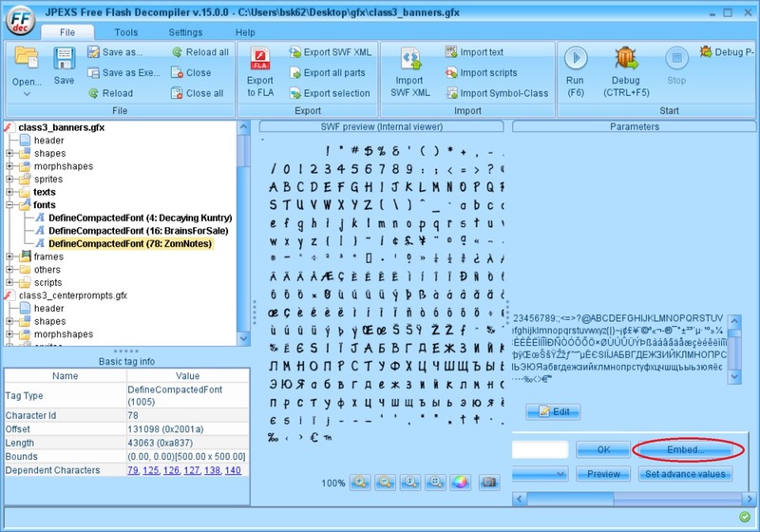The width and height of the screenshot is (760, 532).
Task: Open background color wheel picker
Action: tap(461, 482)
